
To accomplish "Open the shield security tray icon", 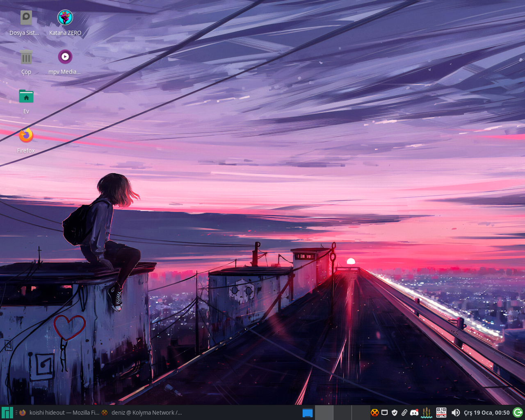I will coord(394,413).
